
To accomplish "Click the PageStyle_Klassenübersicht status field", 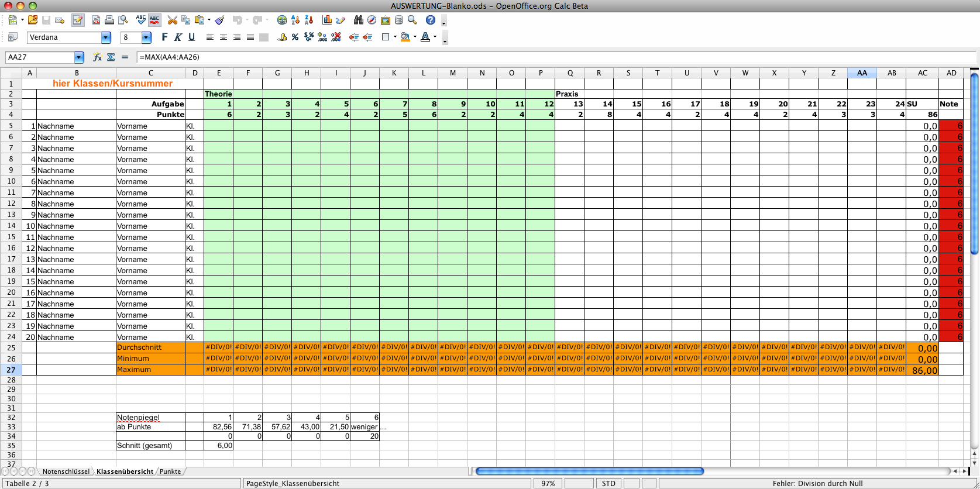I will [x=387, y=484].
